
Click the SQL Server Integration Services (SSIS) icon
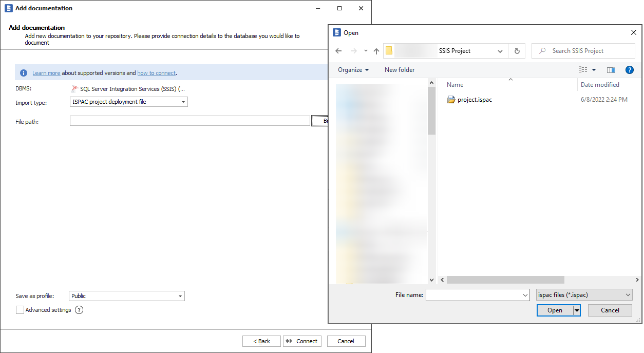(x=74, y=88)
